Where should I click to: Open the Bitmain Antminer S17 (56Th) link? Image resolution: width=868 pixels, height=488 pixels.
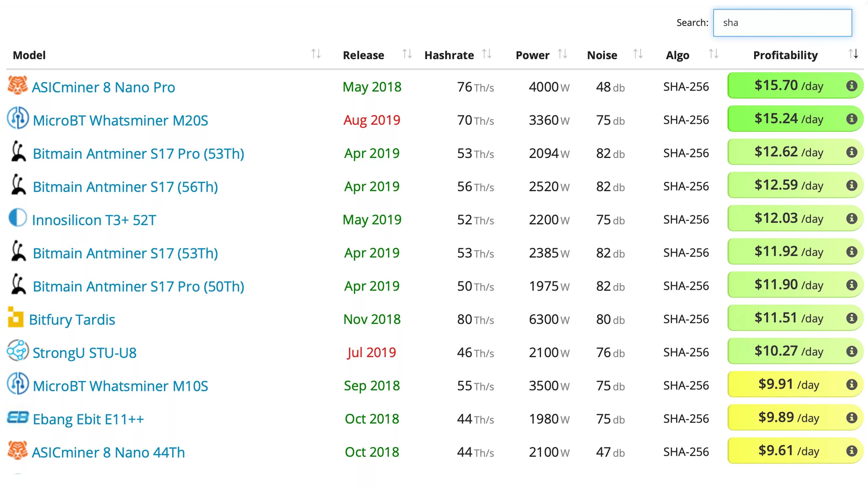click(125, 187)
